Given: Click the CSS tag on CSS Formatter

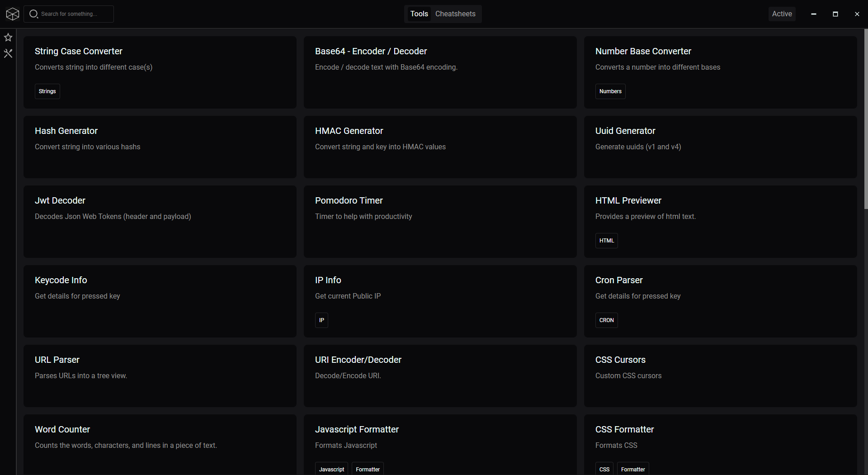Looking at the screenshot, I should click(604, 469).
